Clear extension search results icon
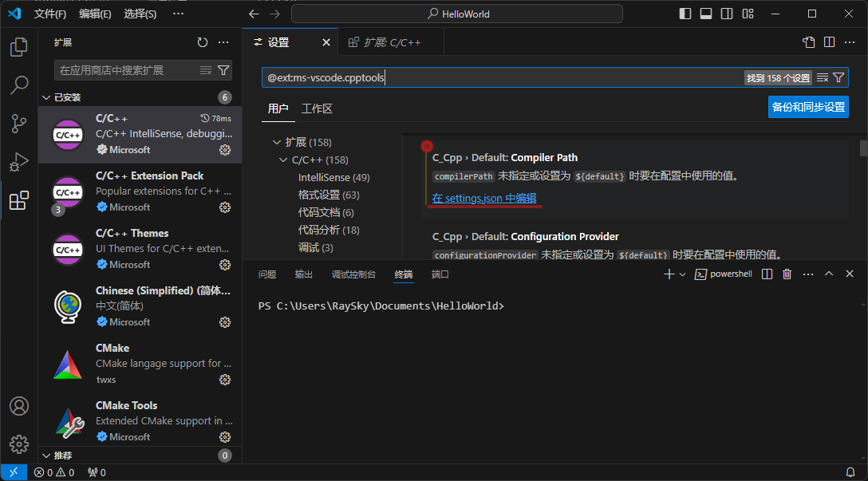This screenshot has height=481, width=868. pyautogui.click(x=206, y=70)
